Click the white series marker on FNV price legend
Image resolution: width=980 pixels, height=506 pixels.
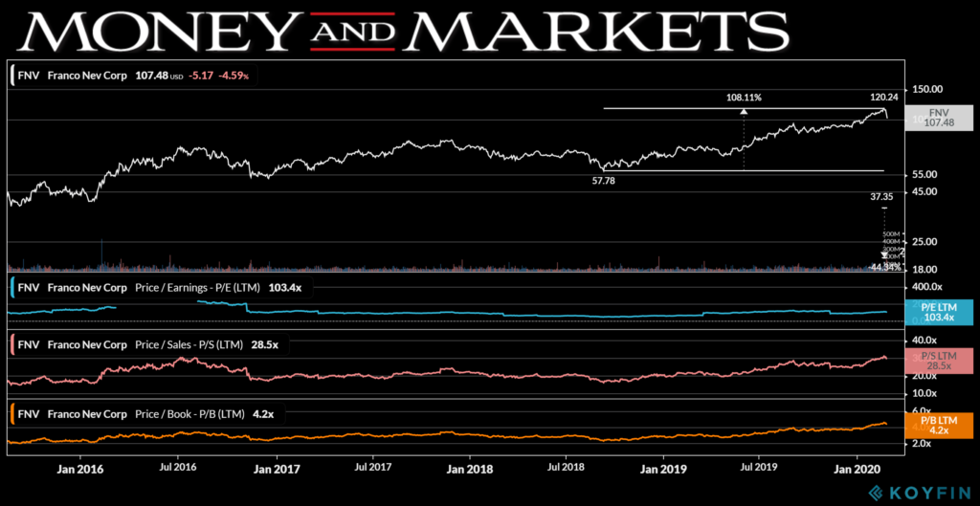(x=12, y=76)
